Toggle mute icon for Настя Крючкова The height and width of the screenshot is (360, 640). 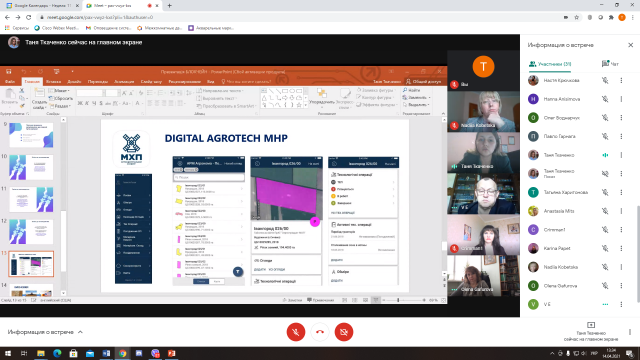[605, 80]
